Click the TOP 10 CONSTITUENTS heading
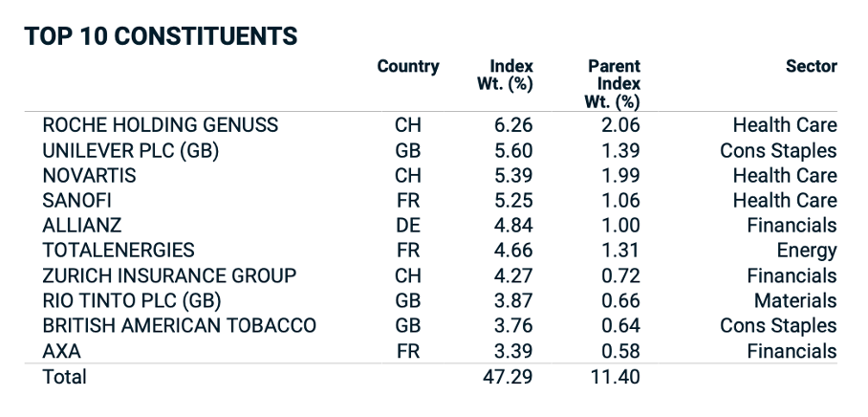 coord(161,36)
